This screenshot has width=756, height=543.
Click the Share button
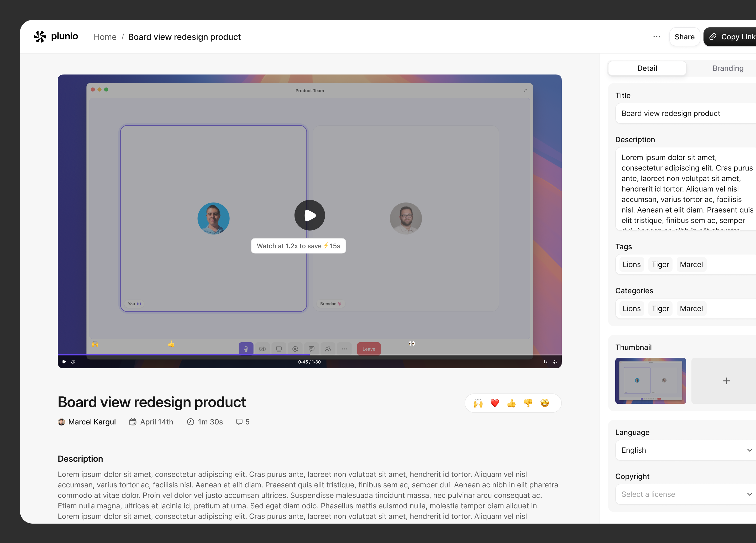[684, 37]
